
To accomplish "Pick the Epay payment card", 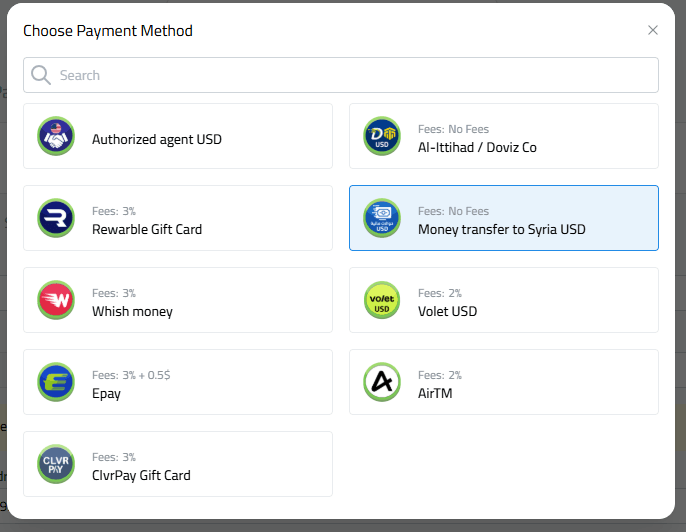I will 178,382.
